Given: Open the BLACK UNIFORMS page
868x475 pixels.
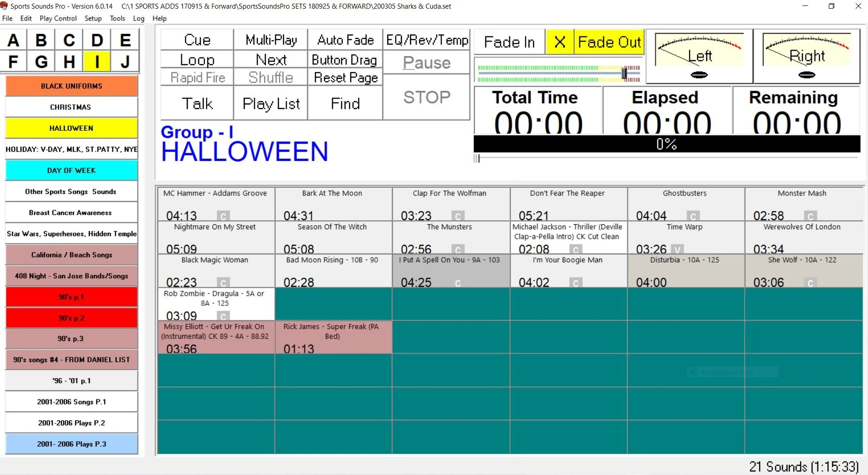Looking at the screenshot, I should (72, 86).
